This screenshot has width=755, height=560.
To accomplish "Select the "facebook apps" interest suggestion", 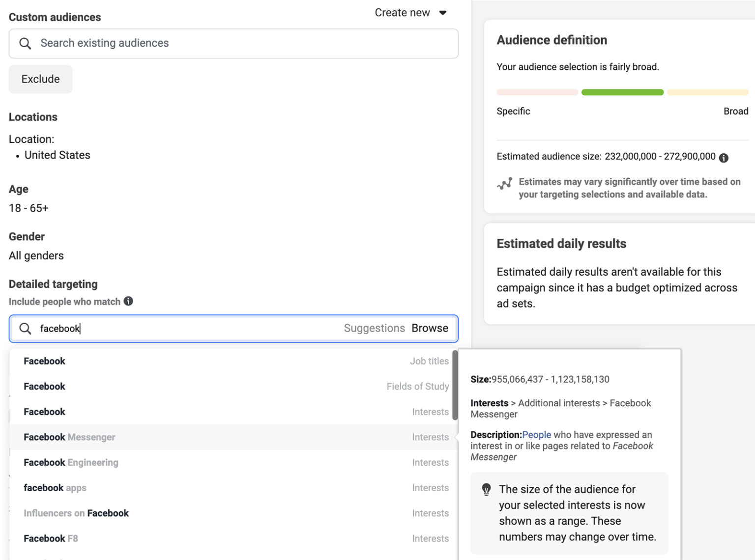I will point(55,488).
